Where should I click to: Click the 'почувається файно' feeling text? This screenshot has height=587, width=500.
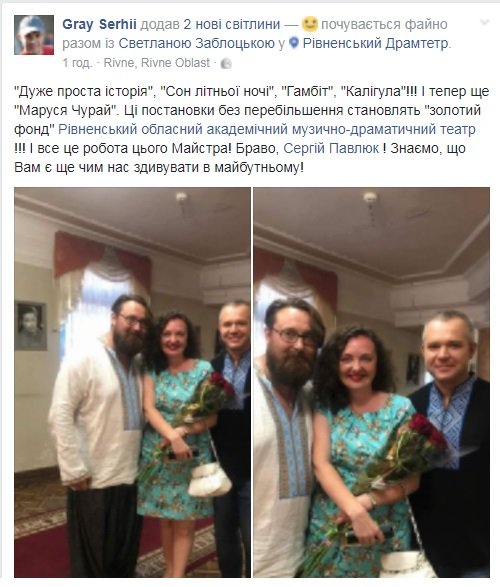(384, 24)
